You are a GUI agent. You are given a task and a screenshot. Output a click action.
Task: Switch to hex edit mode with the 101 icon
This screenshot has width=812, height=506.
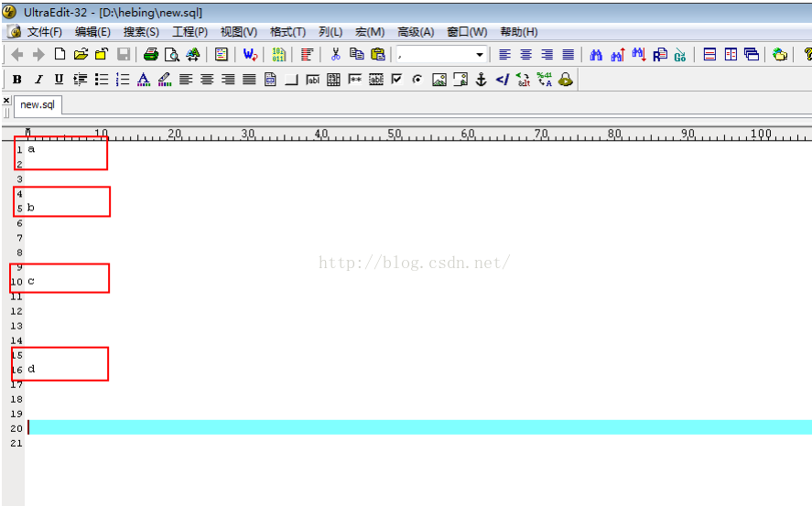[x=278, y=54]
